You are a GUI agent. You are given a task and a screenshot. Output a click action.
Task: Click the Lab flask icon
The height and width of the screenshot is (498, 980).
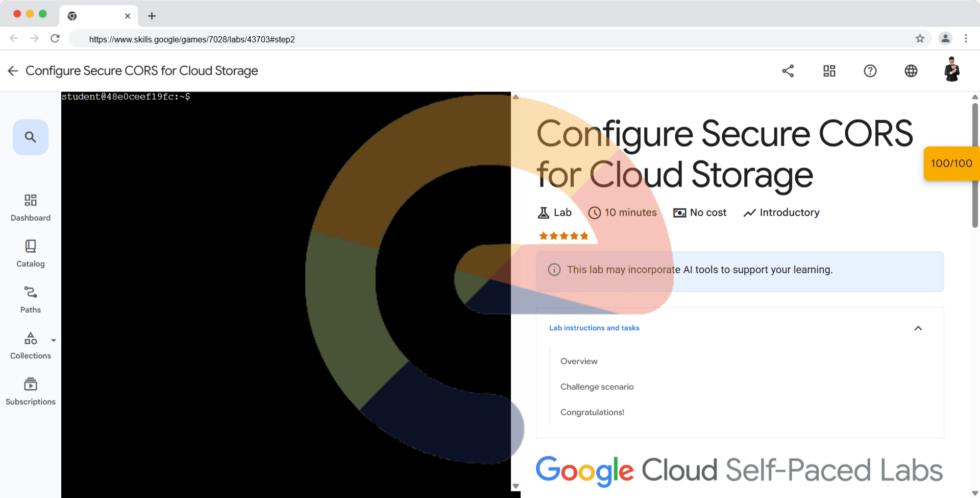coord(544,213)
